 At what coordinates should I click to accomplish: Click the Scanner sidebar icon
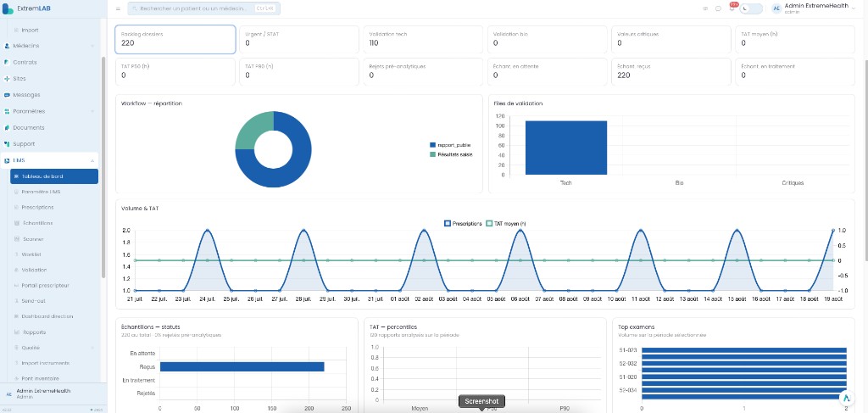(16, 239)
